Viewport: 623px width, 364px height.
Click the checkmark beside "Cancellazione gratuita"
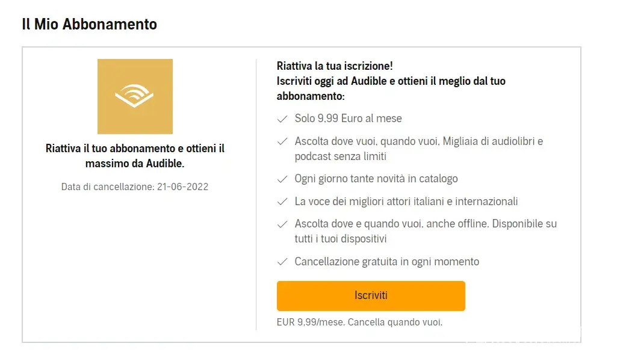[282, 262]
